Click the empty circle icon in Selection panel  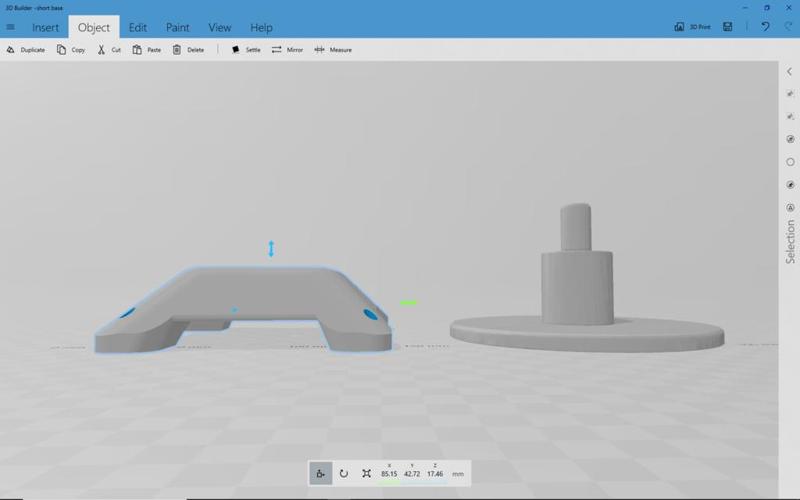pos(790,162)
